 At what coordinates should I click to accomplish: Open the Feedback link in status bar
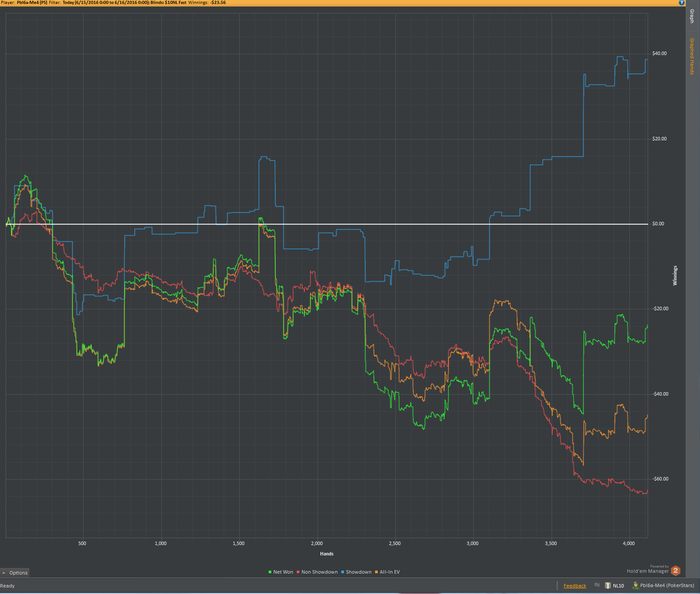point(575,586)
